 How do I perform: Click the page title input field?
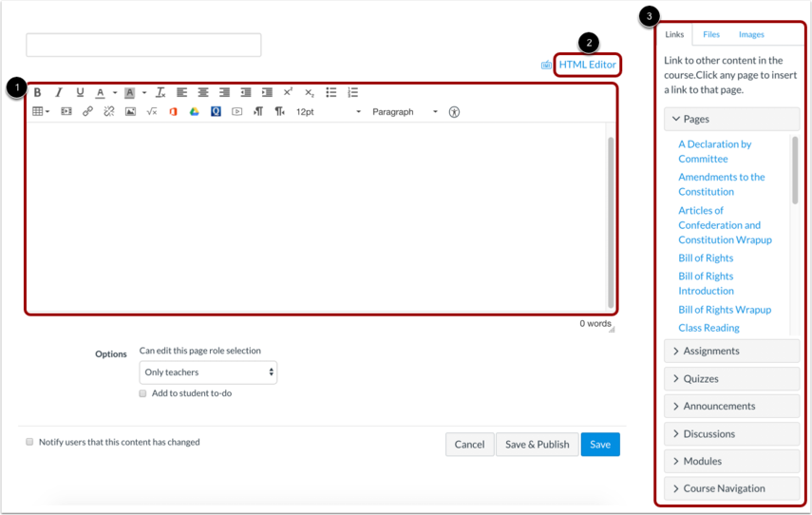143,45
